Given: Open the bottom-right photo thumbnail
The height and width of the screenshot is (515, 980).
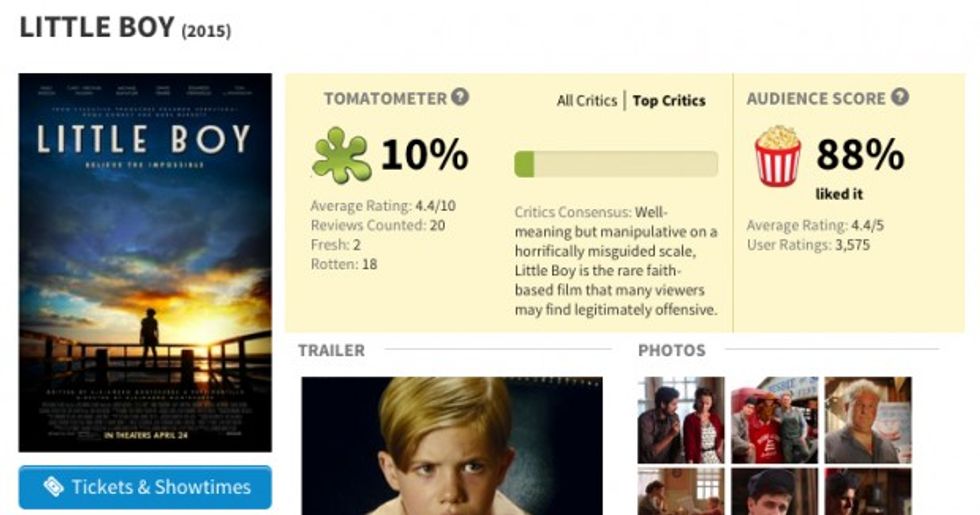Looking at the screenshot, I should coord(867,491).
